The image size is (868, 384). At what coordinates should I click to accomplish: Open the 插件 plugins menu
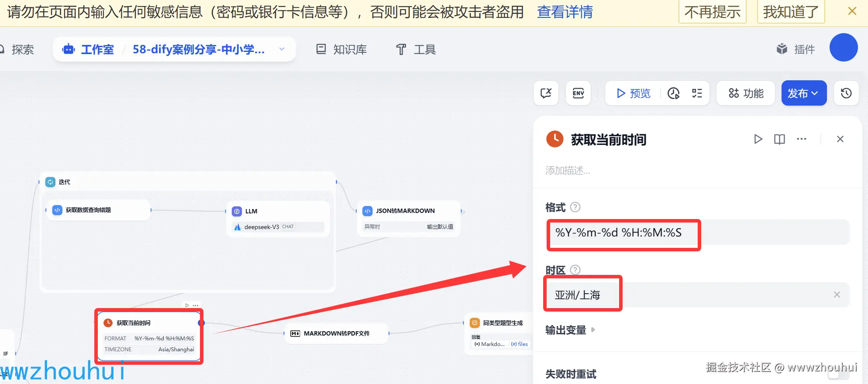(796, 49)
